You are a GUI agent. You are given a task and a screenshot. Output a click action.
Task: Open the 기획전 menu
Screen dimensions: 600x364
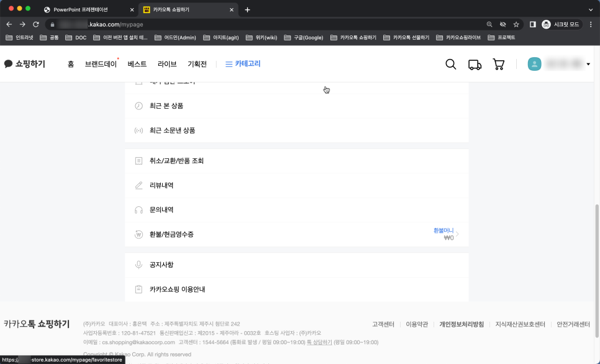coord(197,64)
